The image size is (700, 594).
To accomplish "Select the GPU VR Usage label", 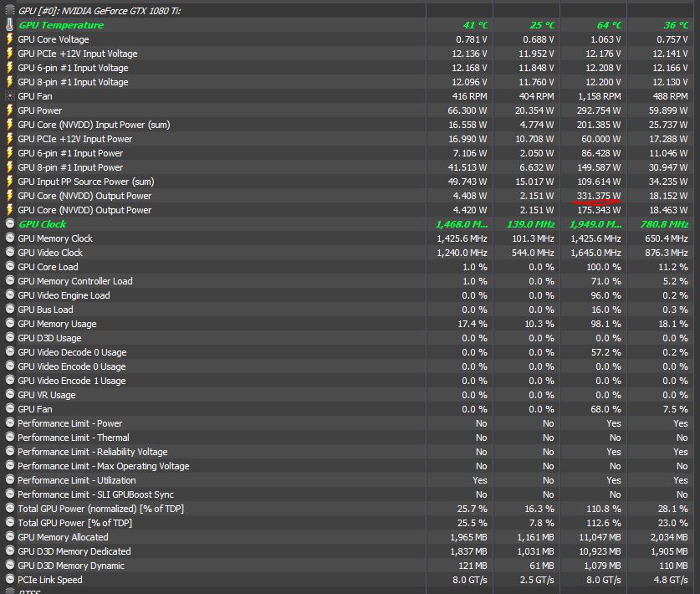I will coord(47,395).
